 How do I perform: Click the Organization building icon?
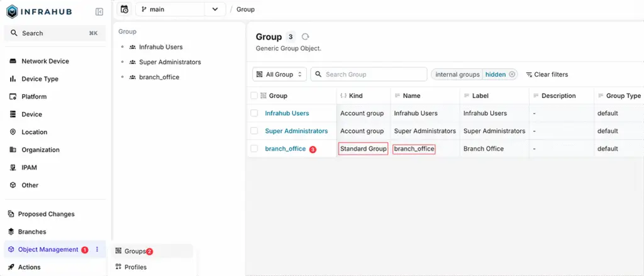(13, 150)
